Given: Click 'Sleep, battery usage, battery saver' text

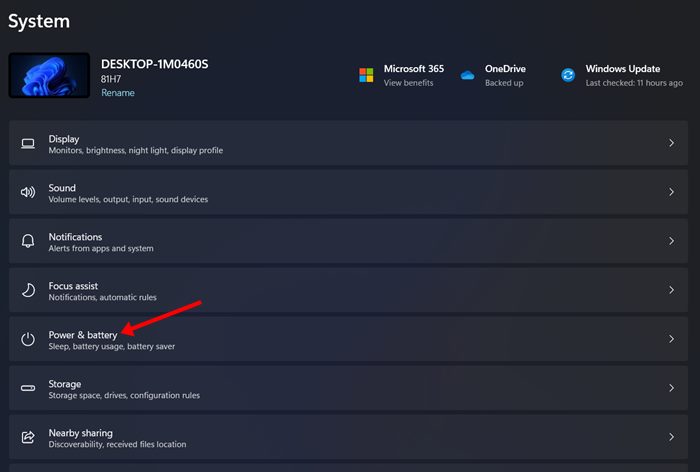Looking at the screenshot, I should tap(112, 347).
